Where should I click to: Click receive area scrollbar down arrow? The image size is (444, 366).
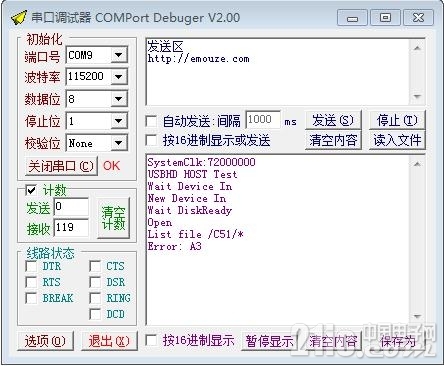(417, 316)
